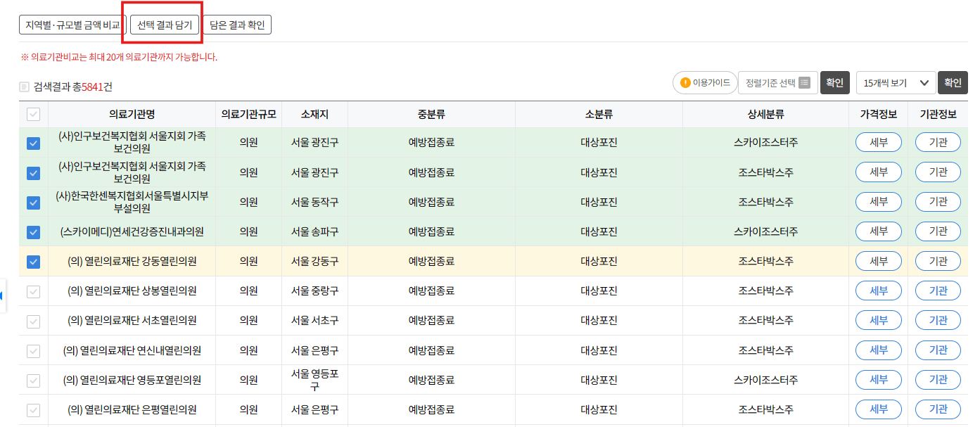The width and height of the screenshot is (980, 427).
Task: Click the 의료기관명 column header
Action: (132, 114)
